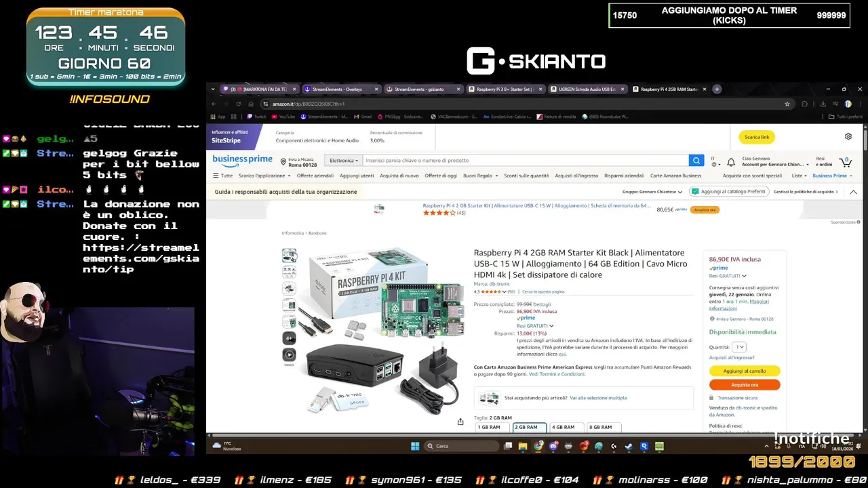Open weather widget on taskbar
The image size is (868, 488).
pyautogui.click(x=227, y=446)
